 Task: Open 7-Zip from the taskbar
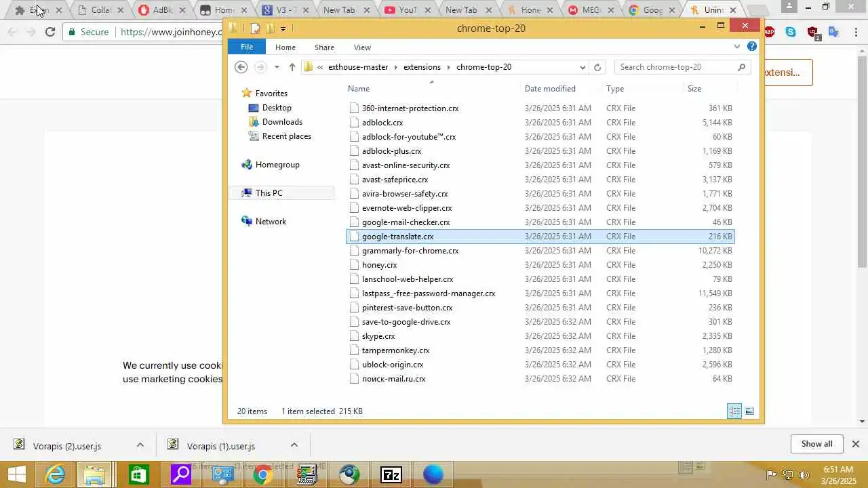tap(391, 474)
